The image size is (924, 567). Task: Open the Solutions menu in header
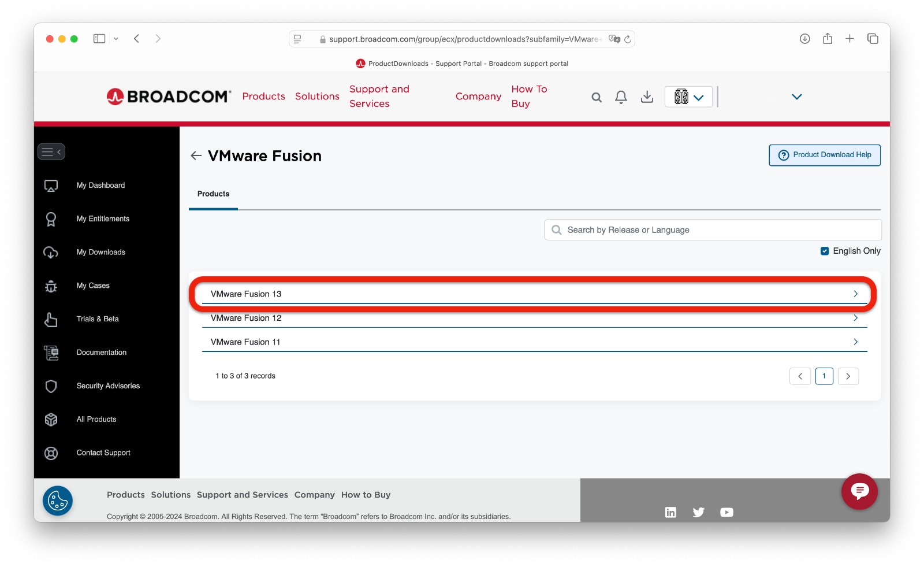(x=317, y=97)
